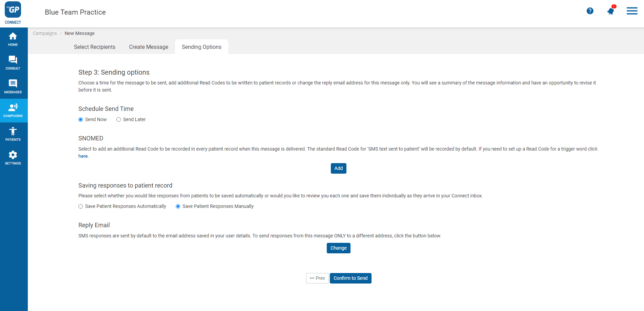Image resolution: width=644 pixels, height=311 pixels.
Task: Choose the Send Later option
Action: [x=118, y=119]
